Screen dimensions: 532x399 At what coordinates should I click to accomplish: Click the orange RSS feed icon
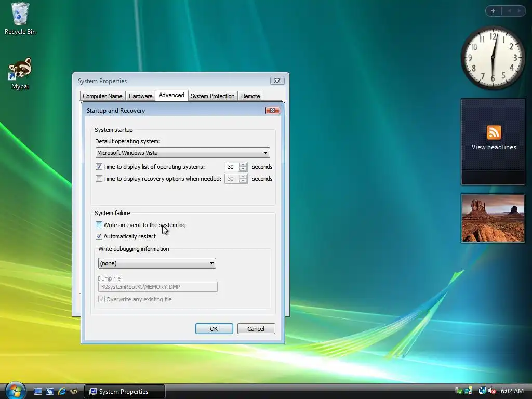[x=494, y=132]
